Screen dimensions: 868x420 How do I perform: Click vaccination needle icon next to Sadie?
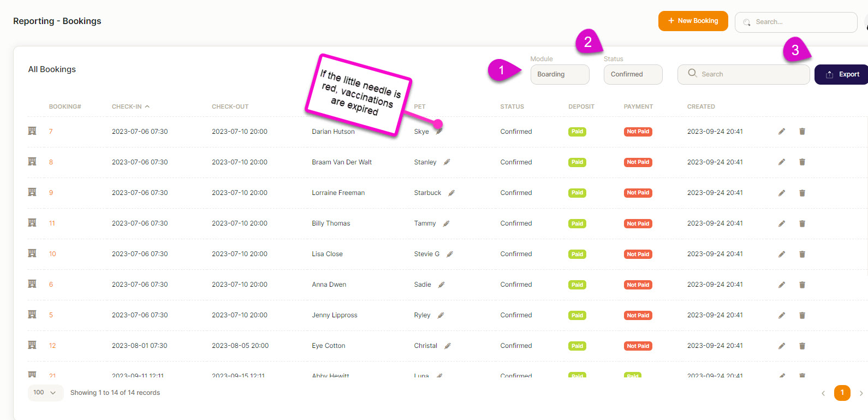pos(441,285)
